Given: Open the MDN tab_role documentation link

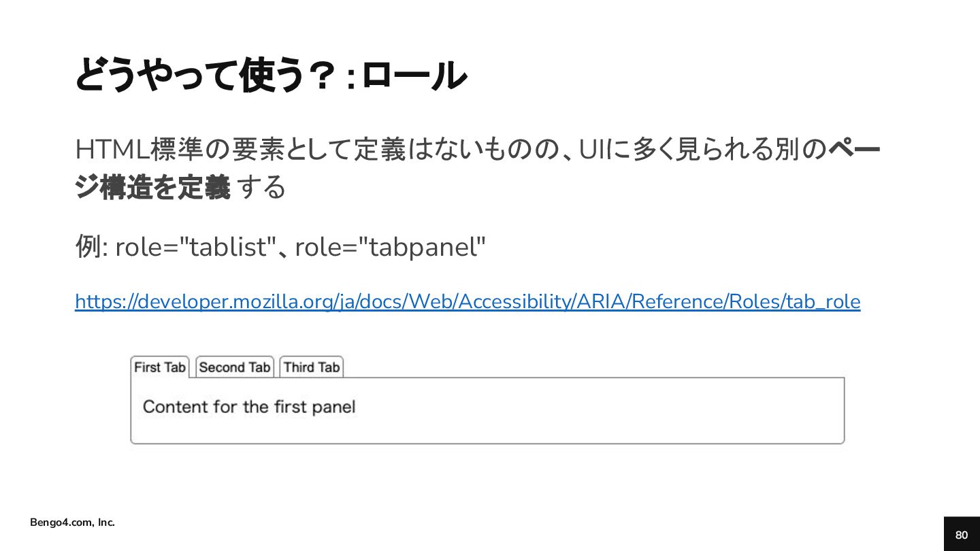Looking at the screenshot, I should point(468,301).
